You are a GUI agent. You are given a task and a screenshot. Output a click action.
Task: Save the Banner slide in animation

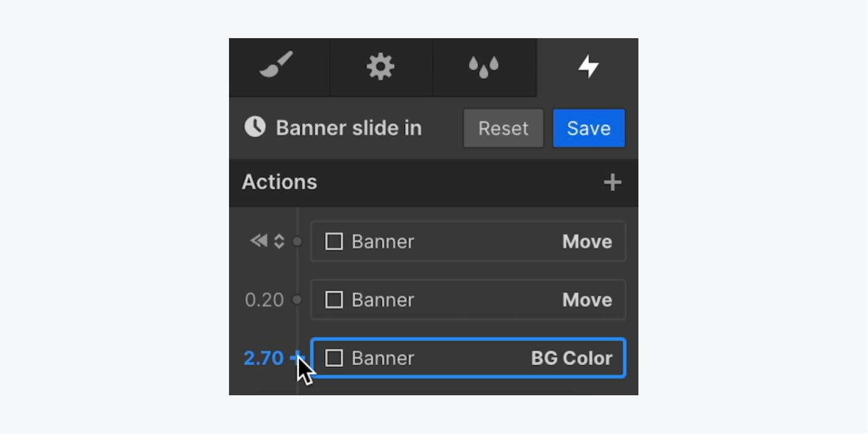(589, 128)
